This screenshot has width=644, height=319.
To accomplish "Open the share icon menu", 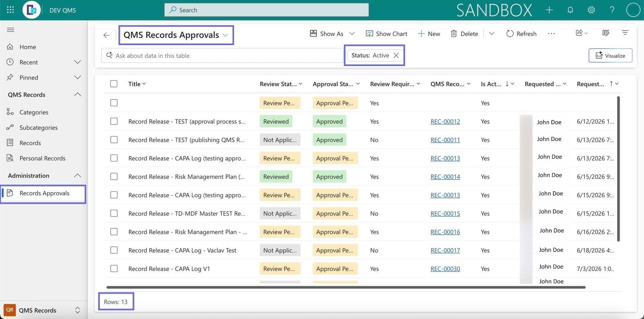I will pyautogui.click(x=582, y=33).
